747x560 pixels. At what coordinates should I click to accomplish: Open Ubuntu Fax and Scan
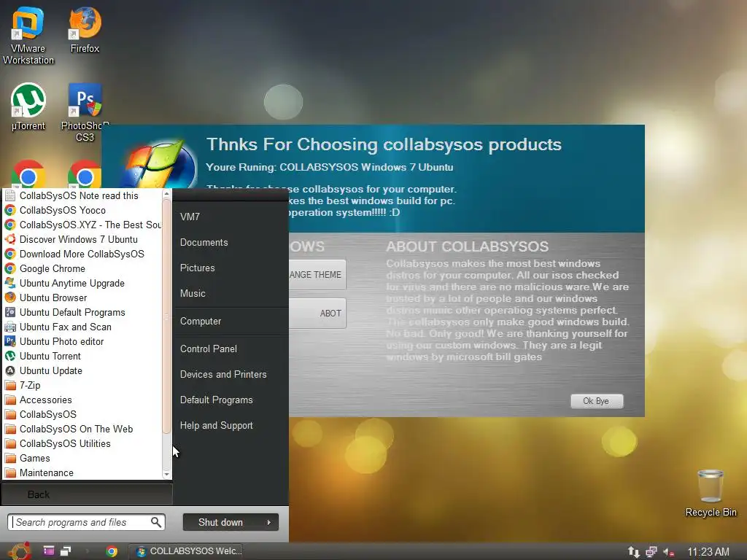click(83, 327)
